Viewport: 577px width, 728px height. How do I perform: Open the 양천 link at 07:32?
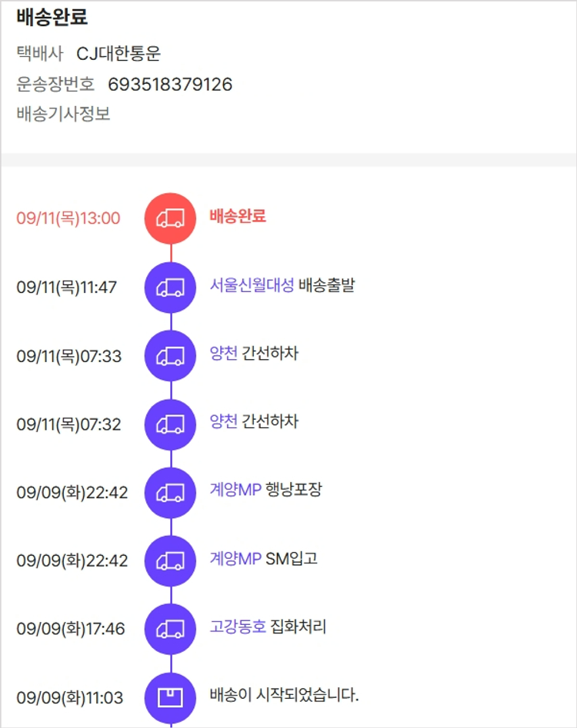tap(224, 422)
